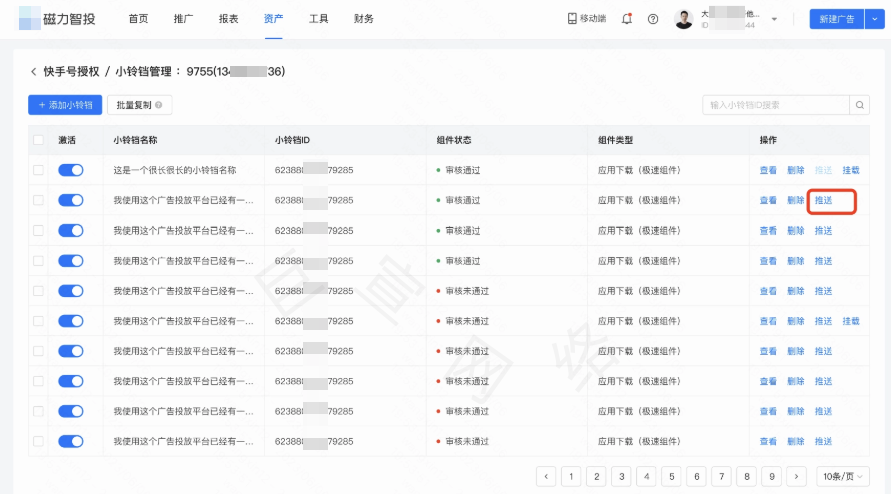Switch to the 资产 tab

(x=273, y=19)
